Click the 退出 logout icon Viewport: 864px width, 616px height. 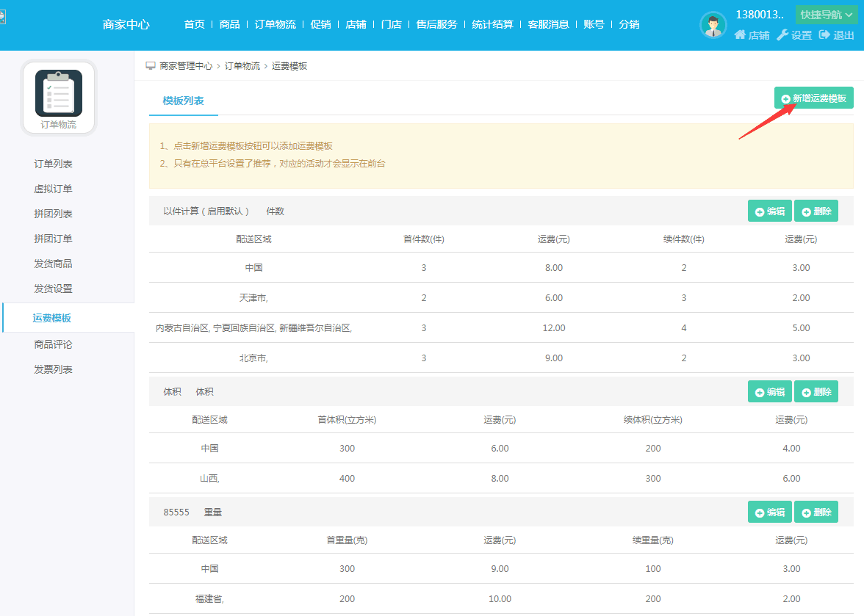pos(824,35)
